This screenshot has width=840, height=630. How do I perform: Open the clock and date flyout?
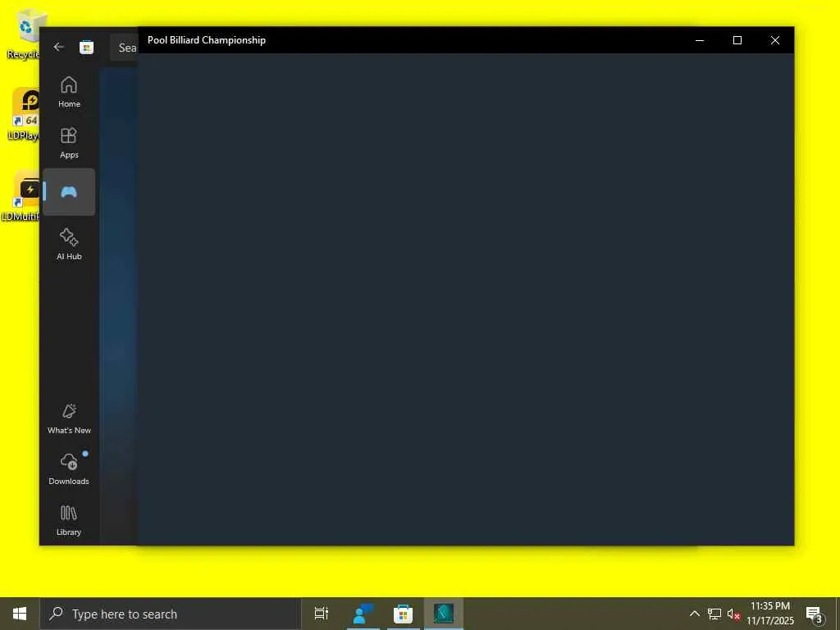pyautogui.click(x=770, y=614)
